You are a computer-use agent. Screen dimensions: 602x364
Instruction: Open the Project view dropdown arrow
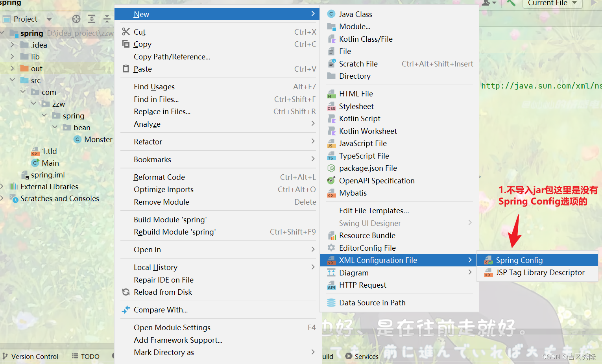coord(49,19)
